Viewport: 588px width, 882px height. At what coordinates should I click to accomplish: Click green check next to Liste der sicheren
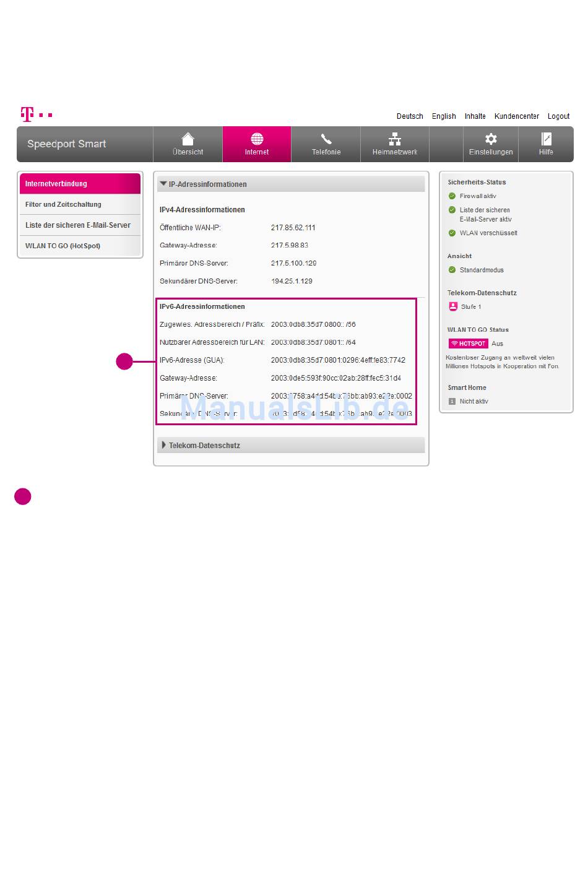[452, 210]
